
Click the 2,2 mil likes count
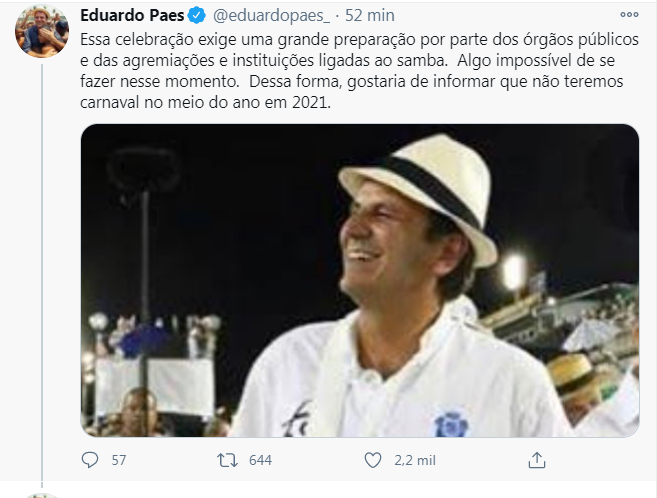[x=415, y=460]
